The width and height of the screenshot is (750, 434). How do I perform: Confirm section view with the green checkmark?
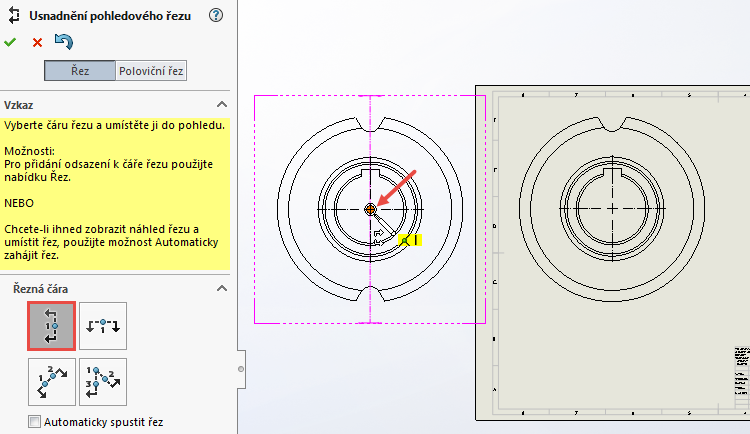pos(10,42)
